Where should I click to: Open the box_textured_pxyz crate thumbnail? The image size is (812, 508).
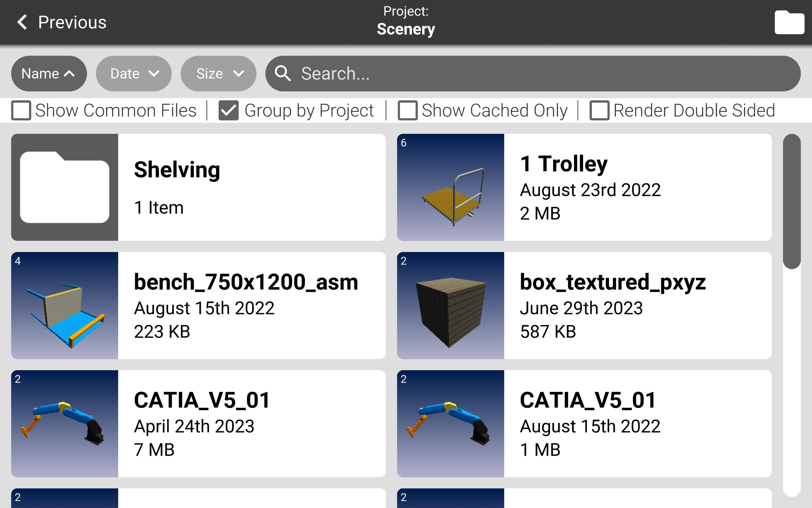[x=450, y=305]
